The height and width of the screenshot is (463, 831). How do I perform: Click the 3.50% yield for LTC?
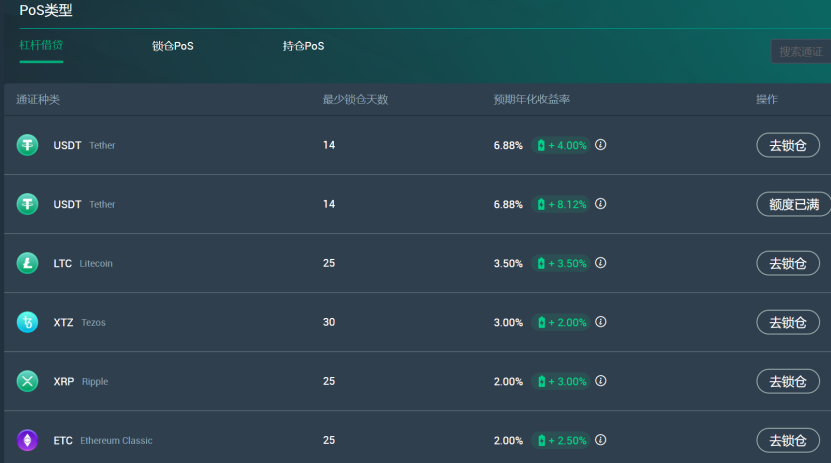point(508,263)
